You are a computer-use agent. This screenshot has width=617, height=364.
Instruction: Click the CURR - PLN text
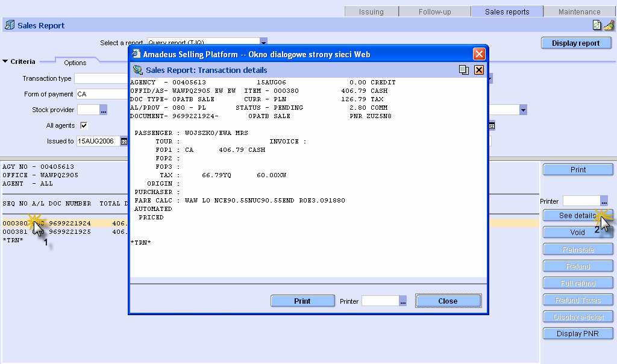point(265,99)
